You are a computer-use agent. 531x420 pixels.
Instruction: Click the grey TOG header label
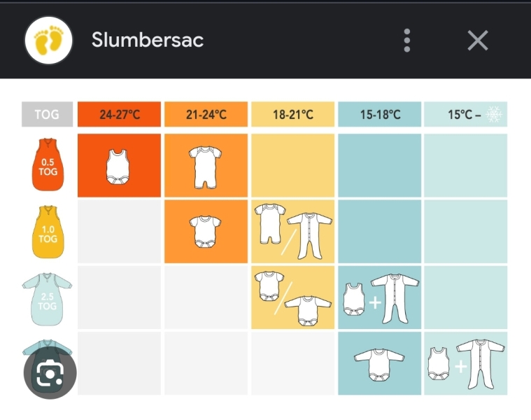47,115
